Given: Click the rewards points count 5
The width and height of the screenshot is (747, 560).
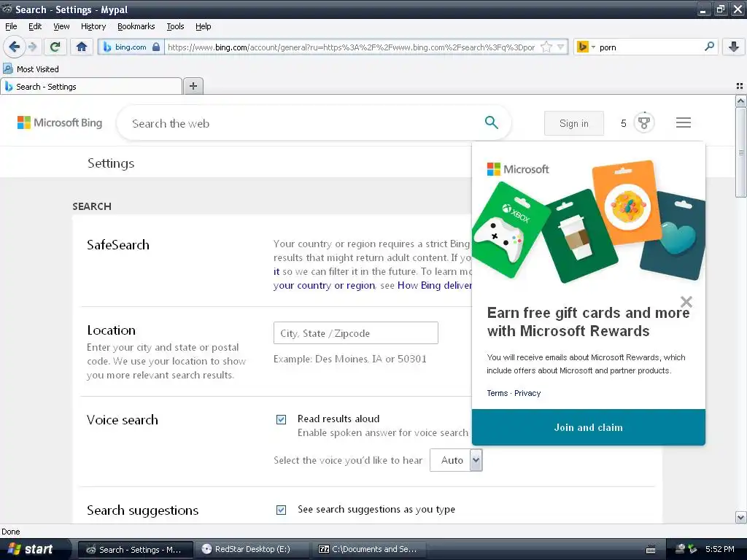Looking at the screenshot, I should [x=623, y=123].
